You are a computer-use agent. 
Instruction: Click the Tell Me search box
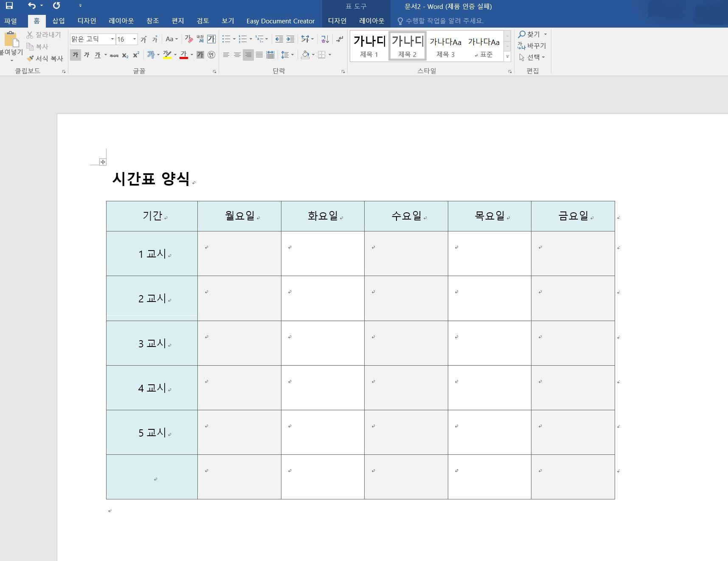pos(441,21)
